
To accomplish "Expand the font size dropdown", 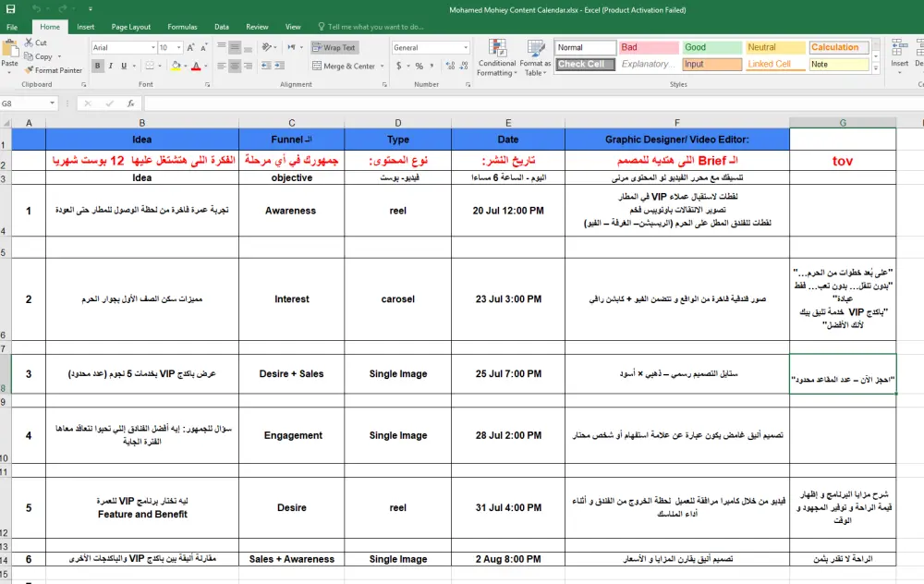I will [178, 47].
